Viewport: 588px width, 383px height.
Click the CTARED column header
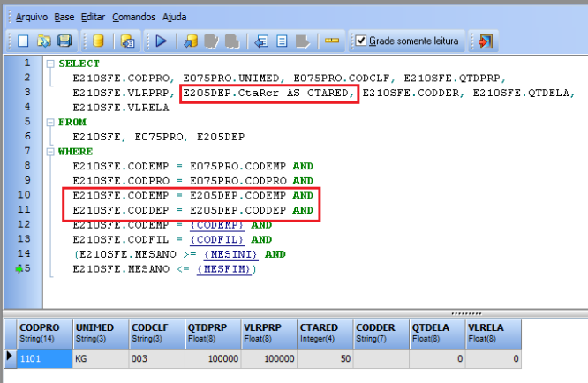click(325, 334)
